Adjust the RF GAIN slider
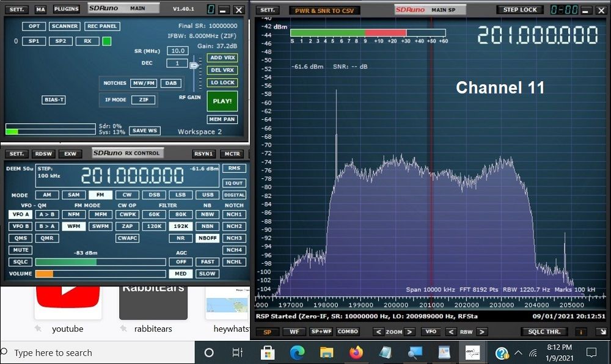 tap(194, 65)
